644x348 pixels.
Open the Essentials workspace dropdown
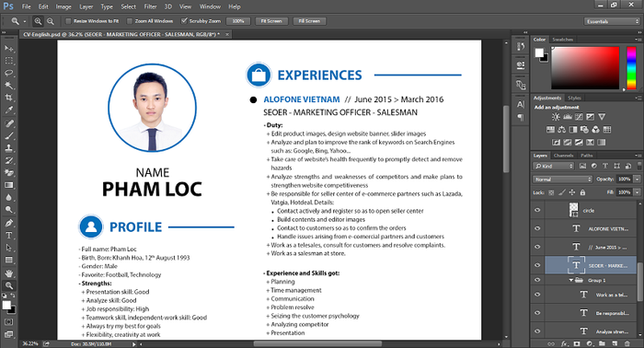[612, 21]
